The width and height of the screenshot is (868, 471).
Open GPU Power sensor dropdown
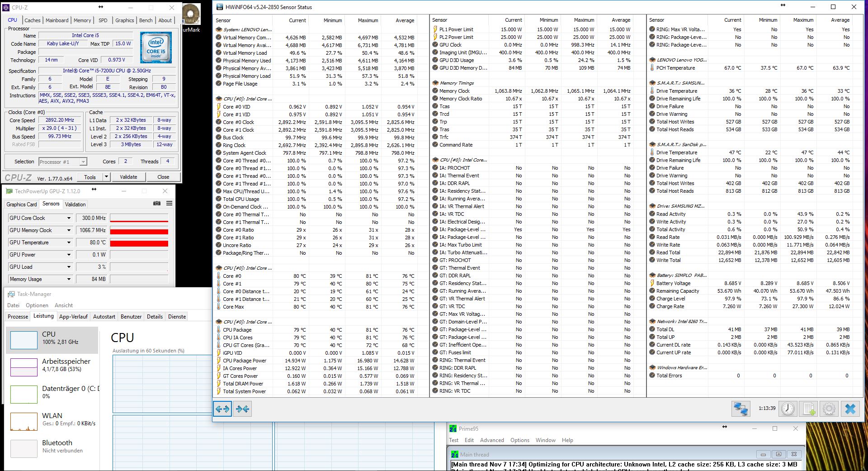(x=69, y=255)
